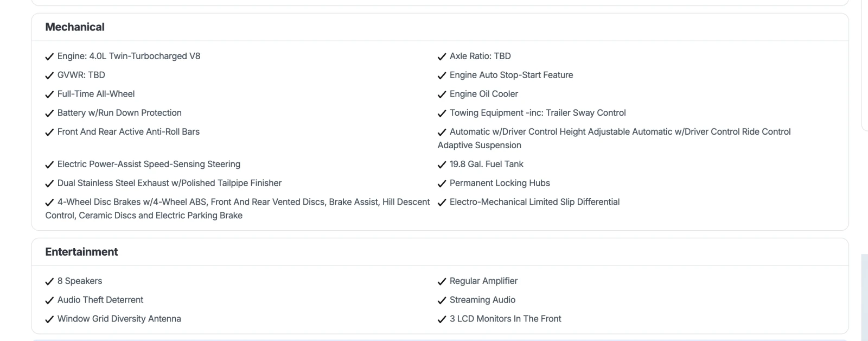Click checkmark next to Engine Oil Cooler
The image size is (868, 341).
pyautogui.click(x=442, y=94)
